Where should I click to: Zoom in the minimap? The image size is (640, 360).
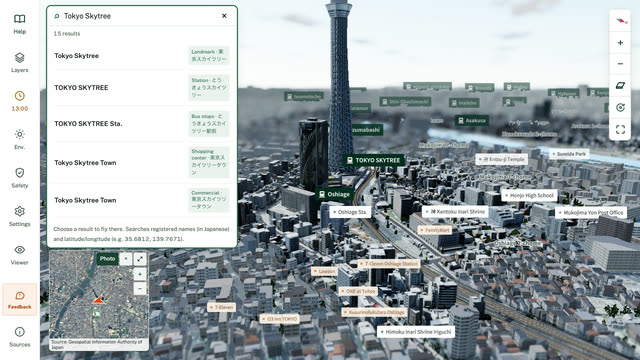coord(140,274)
